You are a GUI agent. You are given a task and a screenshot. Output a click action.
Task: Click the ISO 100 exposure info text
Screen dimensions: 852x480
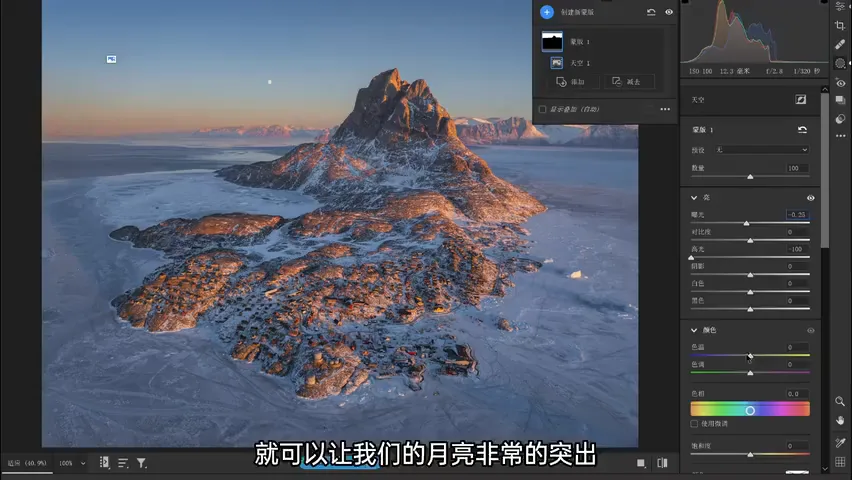point(700,71)
